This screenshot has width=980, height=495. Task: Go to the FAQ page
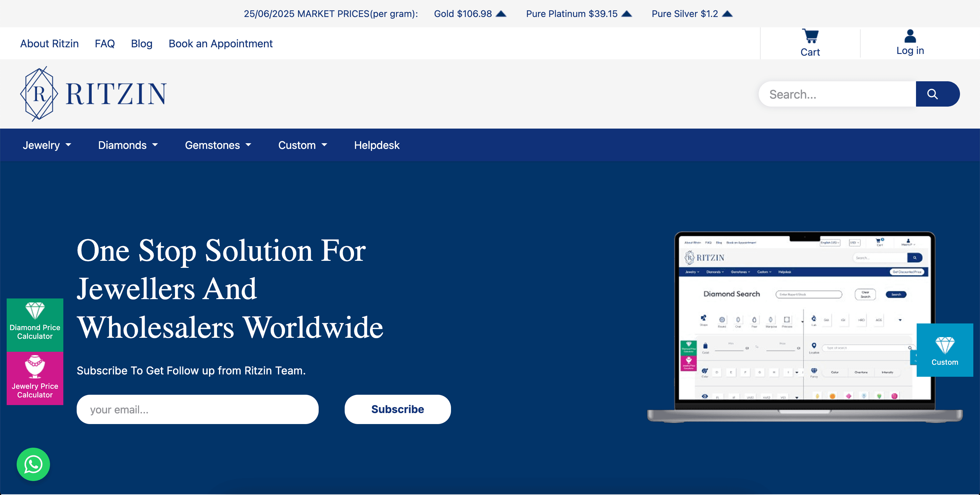[x=105, y=44]
